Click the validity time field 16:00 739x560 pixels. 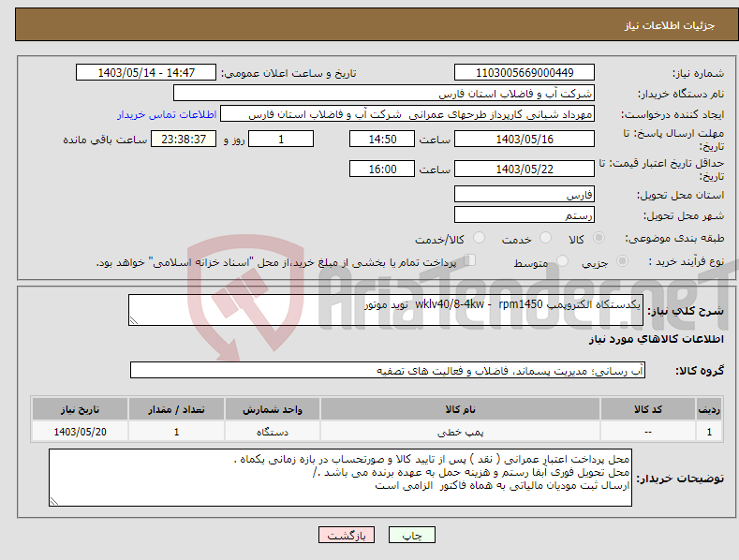(382, 169)
